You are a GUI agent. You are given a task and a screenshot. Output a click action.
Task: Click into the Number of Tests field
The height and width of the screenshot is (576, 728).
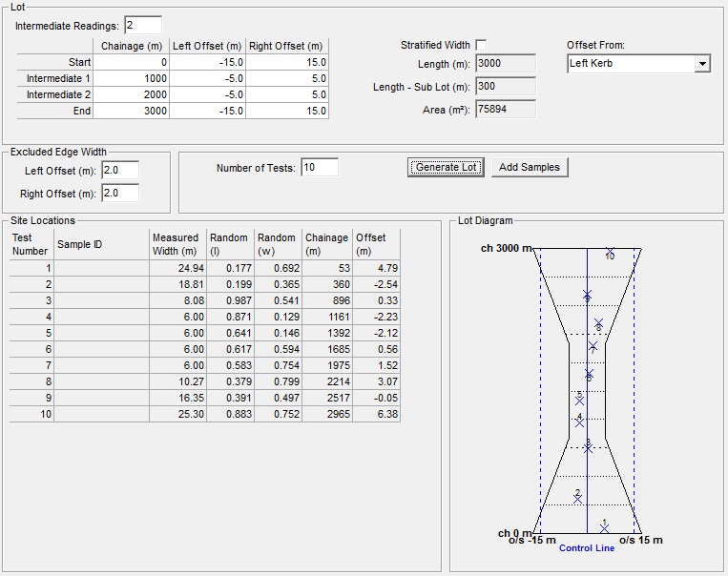(320, 168)
